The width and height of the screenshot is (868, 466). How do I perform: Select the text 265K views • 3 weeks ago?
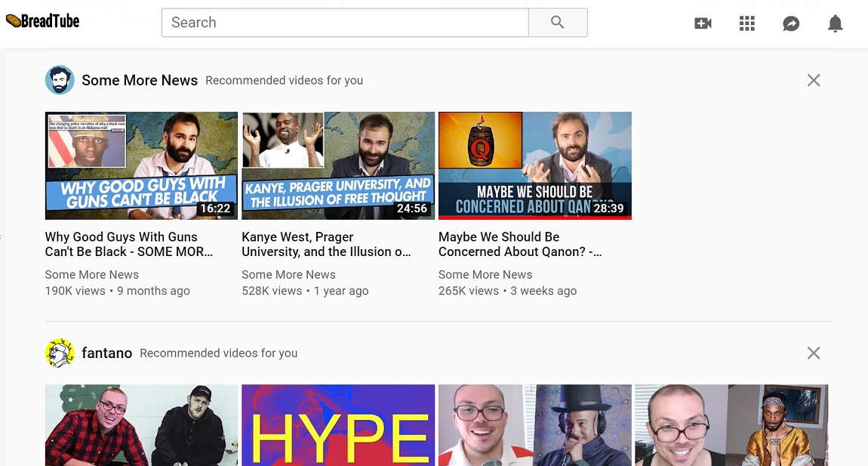508,291
